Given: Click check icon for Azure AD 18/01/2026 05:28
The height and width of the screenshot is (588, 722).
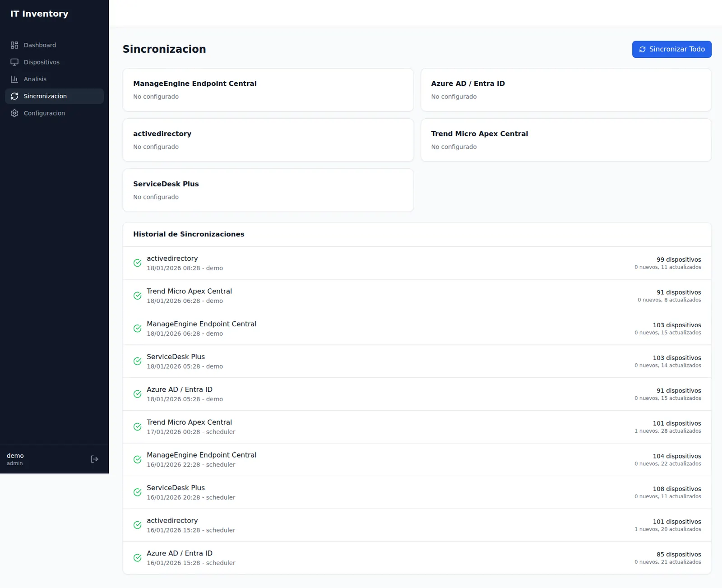Looking at the screenshot, I should (x=138, y=394).
